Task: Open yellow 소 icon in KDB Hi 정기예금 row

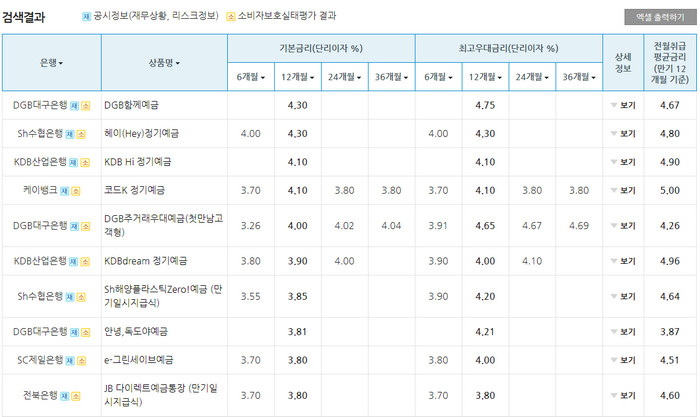Action: tap(85, 163)
